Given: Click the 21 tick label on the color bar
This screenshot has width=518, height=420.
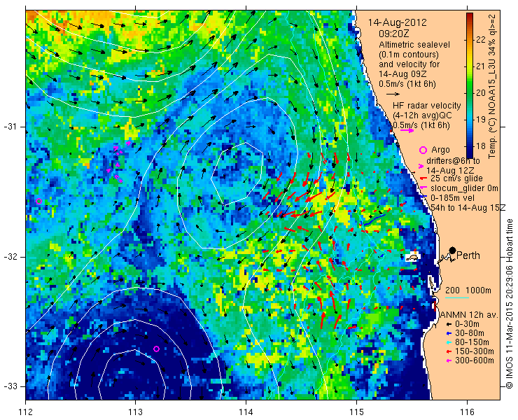Looking at the screenshot, I should point(481,66).
